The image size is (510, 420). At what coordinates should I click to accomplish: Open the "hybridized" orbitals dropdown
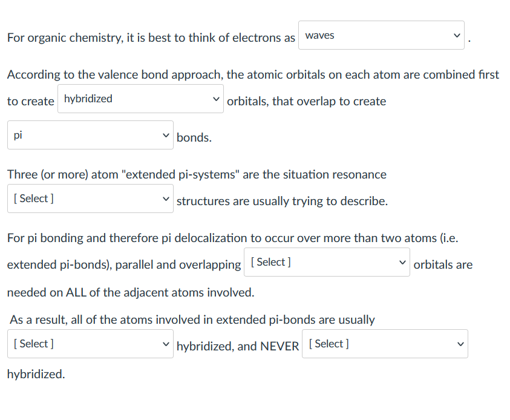[140, 99]
